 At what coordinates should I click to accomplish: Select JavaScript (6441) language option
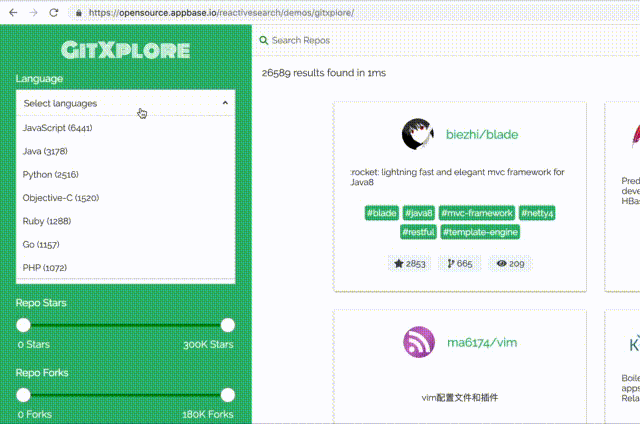[125, 128]
